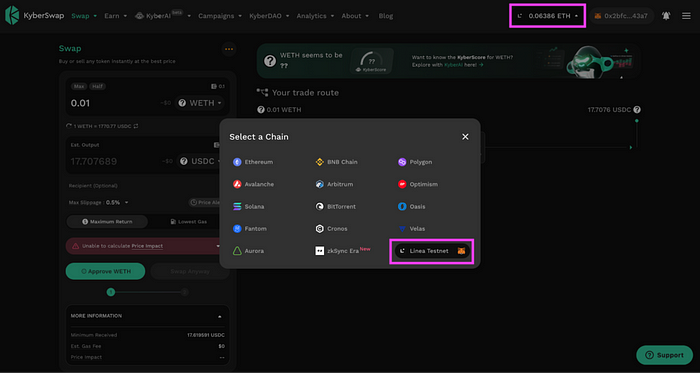The width and height of the screenshot is (700, 373).
Task: Expand the 0.06386 ETH network dropdown
Action: coord(547,16)
